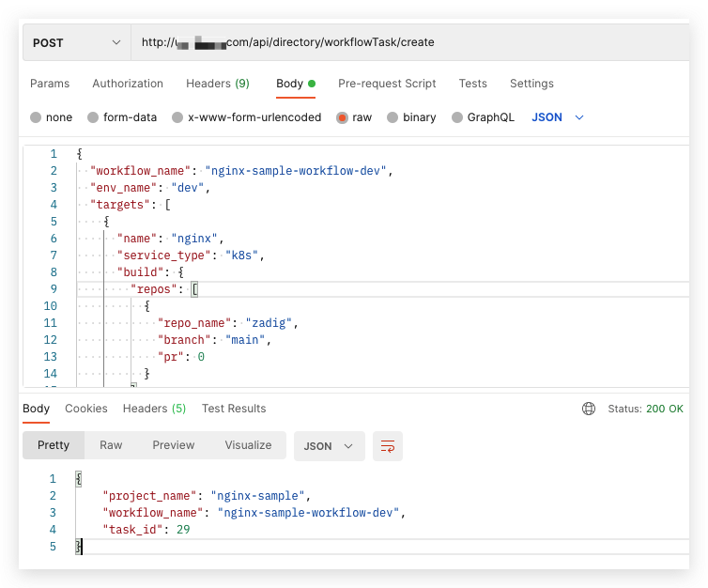
Task: Switch response to Preview view
Action: (174, 445)
